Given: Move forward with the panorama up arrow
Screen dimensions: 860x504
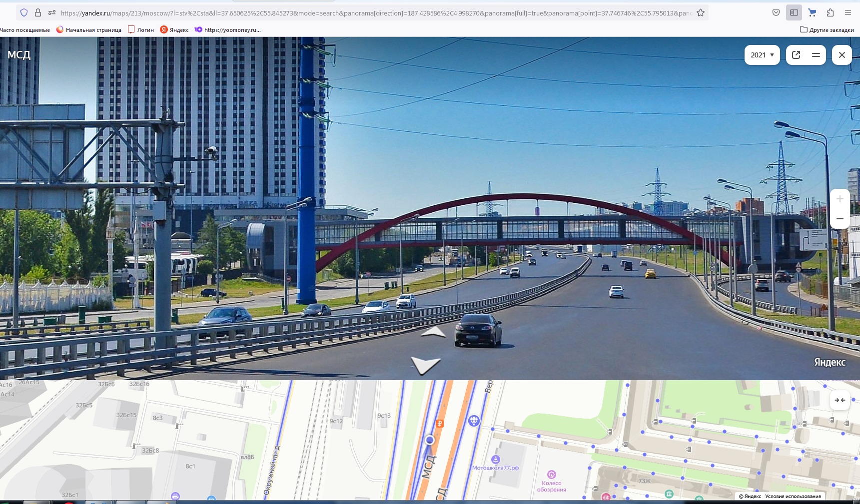Looking at the screenshot, I should [433, 332].
